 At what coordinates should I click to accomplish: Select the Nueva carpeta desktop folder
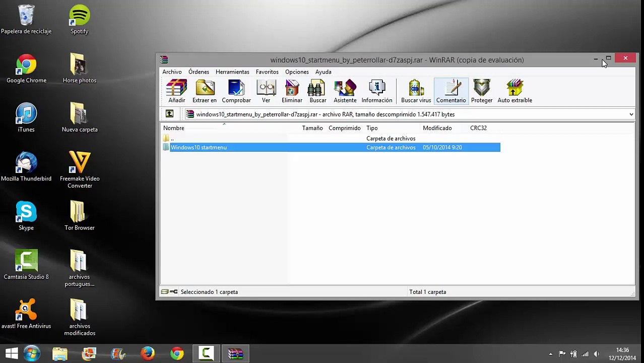click(80, 117)
